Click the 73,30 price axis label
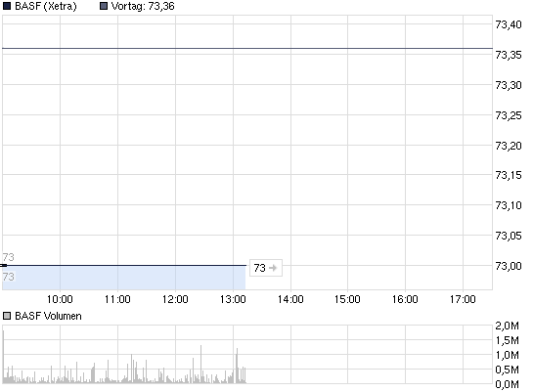This screenshot has height=392, width=533. 509,85
